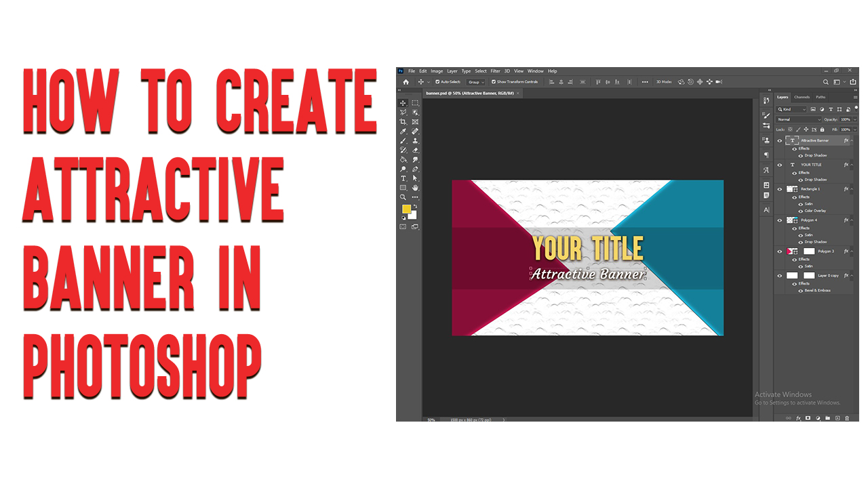Select the Horizontal Type tool
Viewport: 868px width, 488px height.
[403, 178]
